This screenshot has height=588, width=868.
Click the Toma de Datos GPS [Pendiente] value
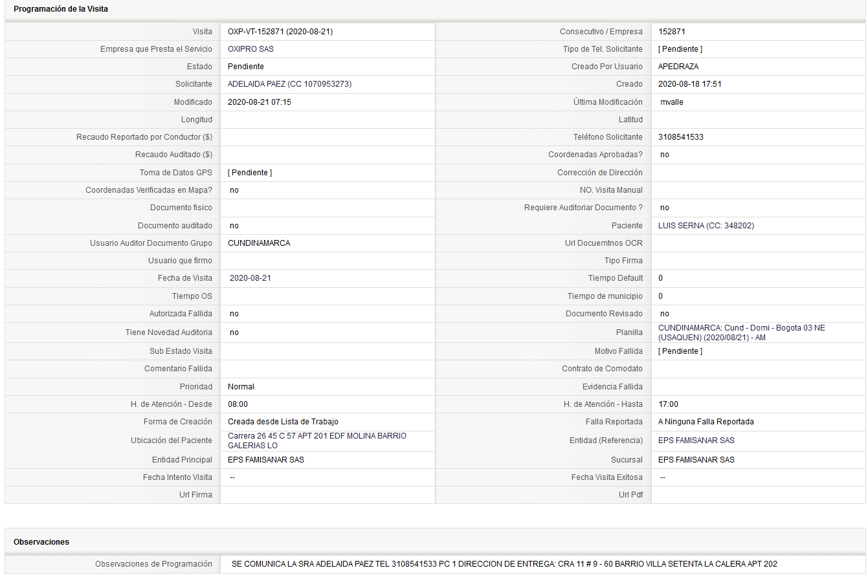pos(250,173)
